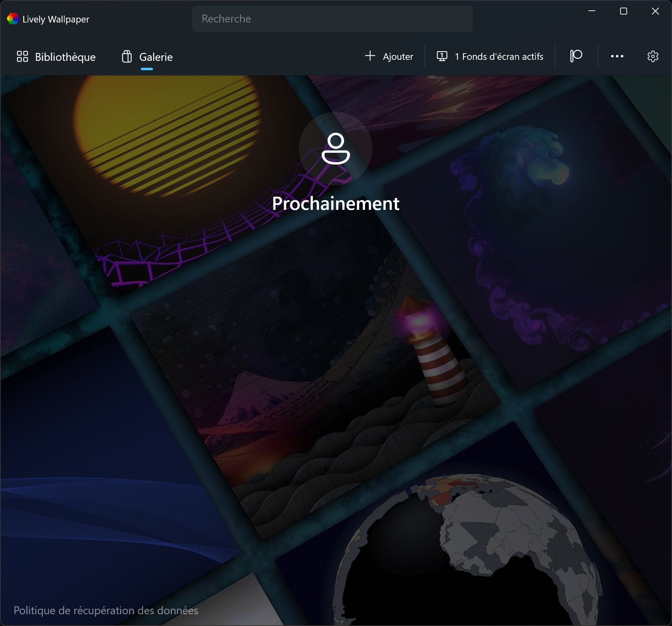Open the Patreon support icon
The image size is (672, 626).
click(576, 56)
